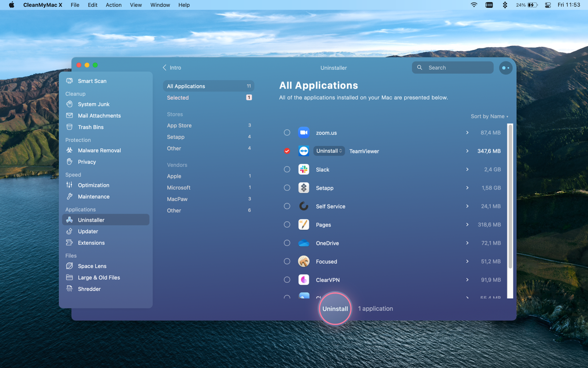Screen dimensions: 588x368
Task: Click the Optimization sliders icon
Action: tap(69, 185)
